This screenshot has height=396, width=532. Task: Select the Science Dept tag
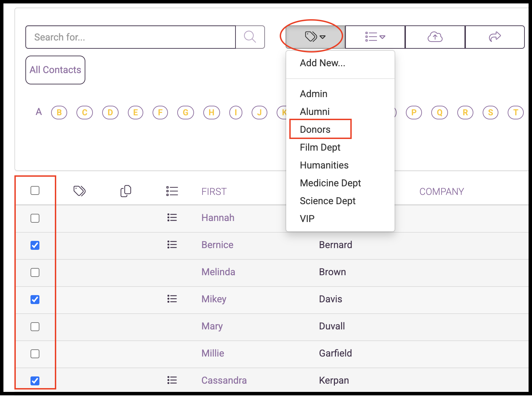click(328, 201)
